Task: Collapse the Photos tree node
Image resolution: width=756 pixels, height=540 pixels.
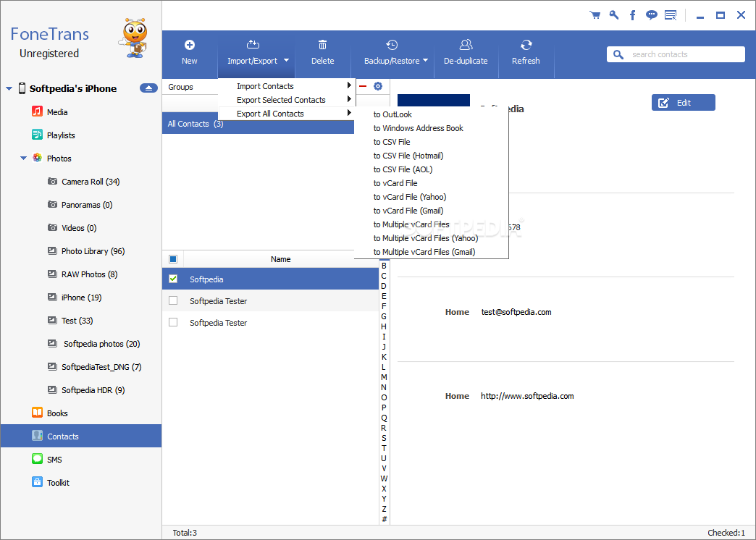Action: 23,158
